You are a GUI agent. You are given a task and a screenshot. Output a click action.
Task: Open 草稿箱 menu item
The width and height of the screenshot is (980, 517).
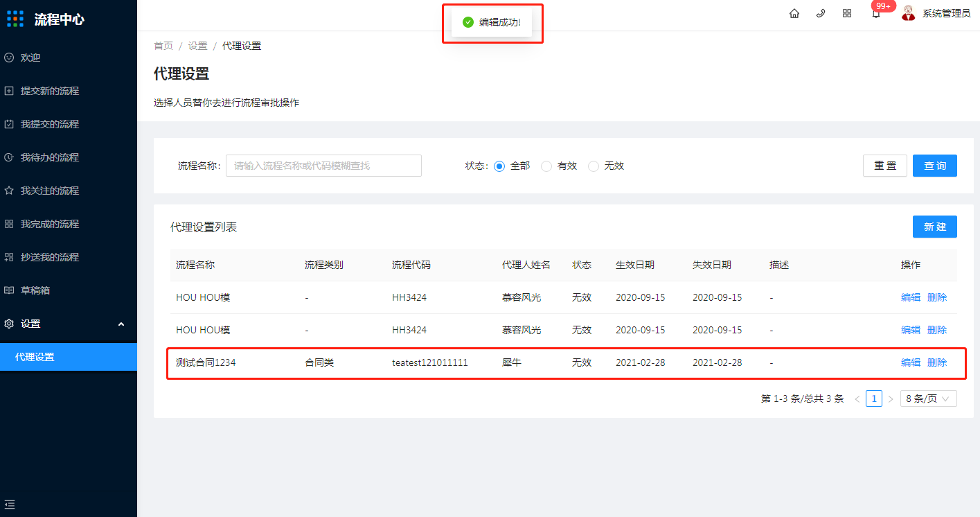(35, 290)
